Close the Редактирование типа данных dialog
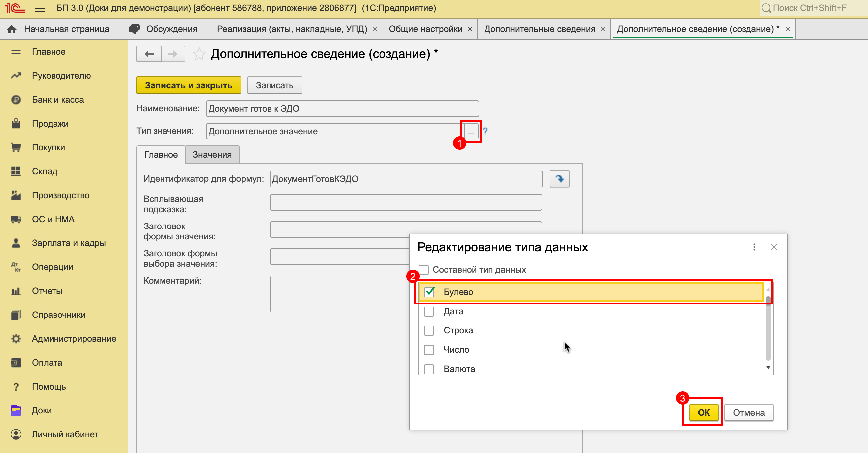 (774, 247)
